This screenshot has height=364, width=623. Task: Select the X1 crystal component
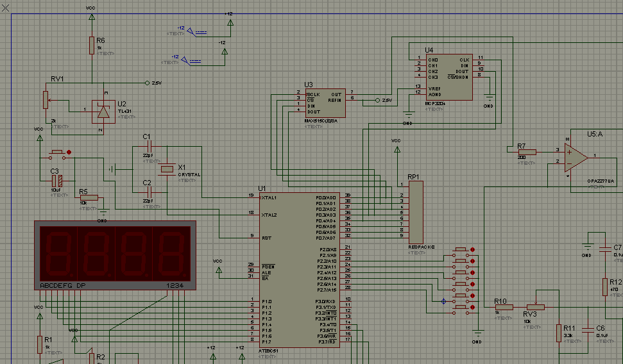(167, 169)
